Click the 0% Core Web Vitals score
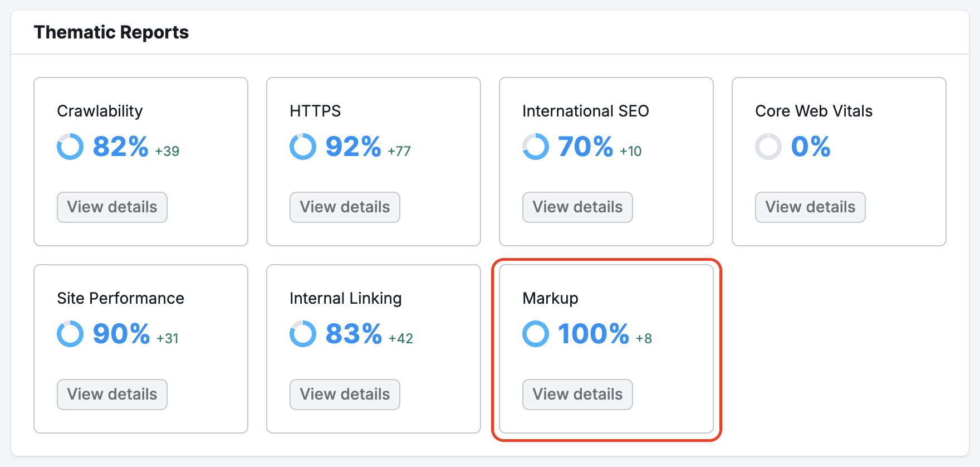 [811, 147]
